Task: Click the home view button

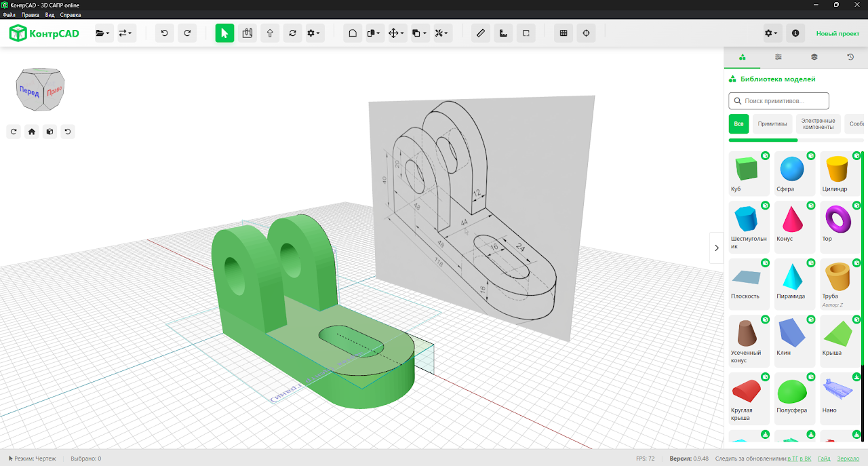Action: click(x=31, y=132)
